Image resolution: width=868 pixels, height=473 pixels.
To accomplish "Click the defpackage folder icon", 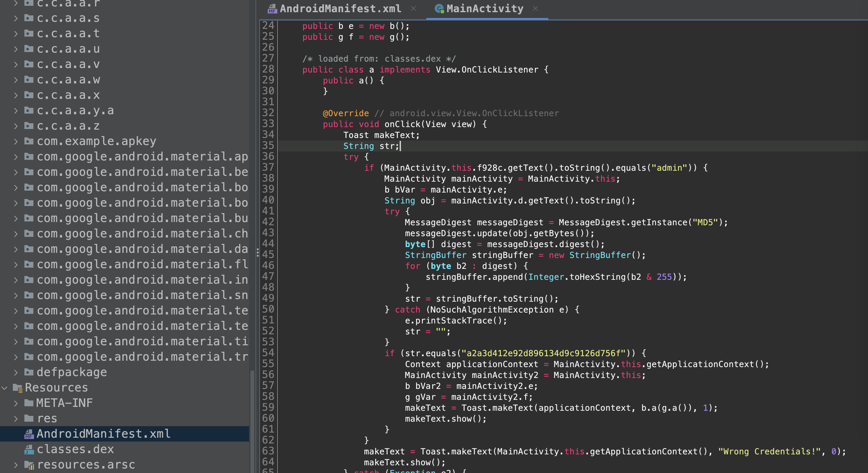I will tap(29, 372).
